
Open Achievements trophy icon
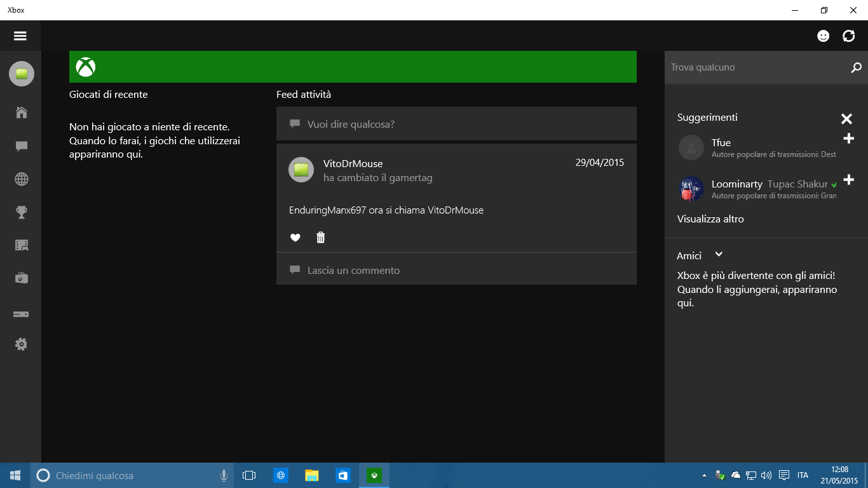[x=21, y=212]
